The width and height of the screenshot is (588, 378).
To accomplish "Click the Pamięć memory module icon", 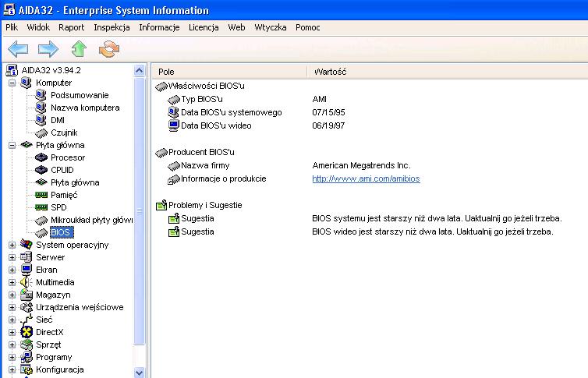I will pos(41,195).
